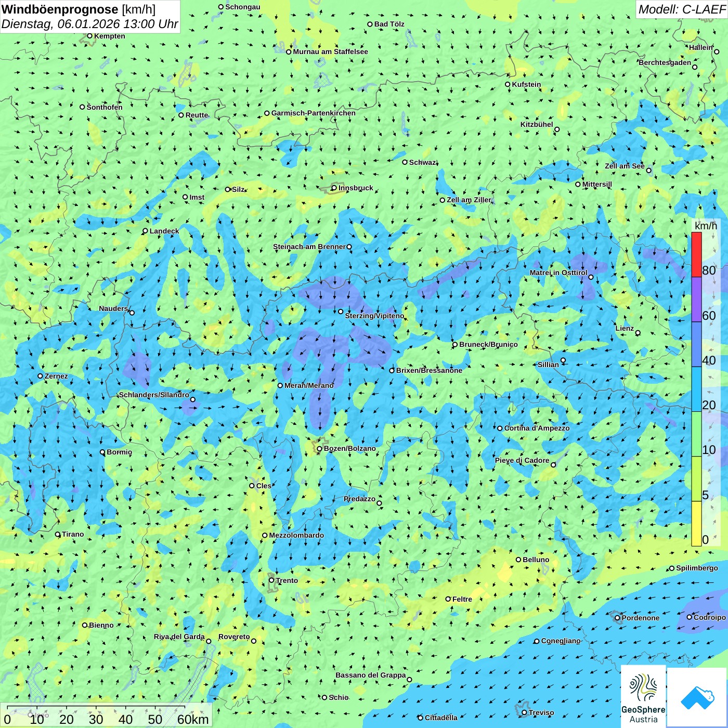Click the Modell: C-LAEF label

coord(682,9)
